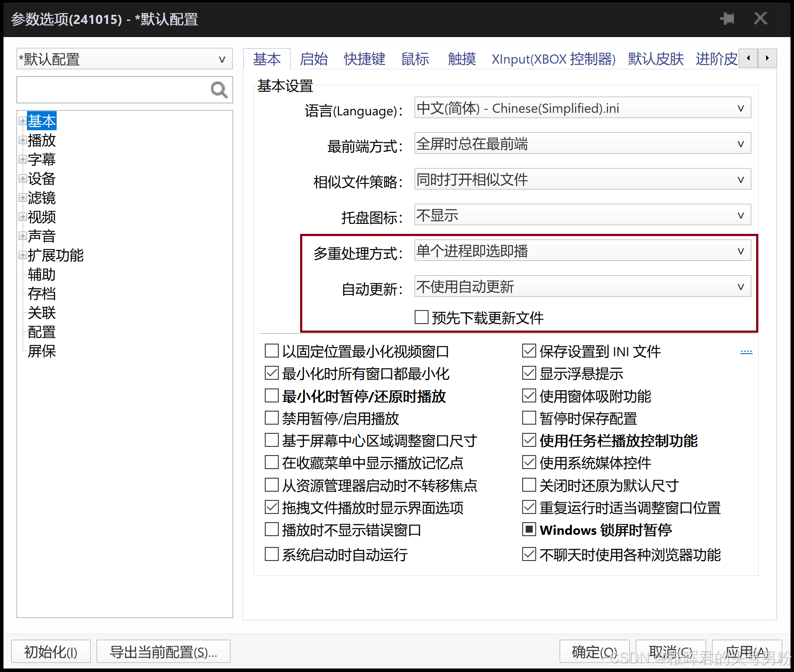Toggle 使用窗体吸附功能 checkbox
This screenshot has width=794, height=672.
pos(529,395)
